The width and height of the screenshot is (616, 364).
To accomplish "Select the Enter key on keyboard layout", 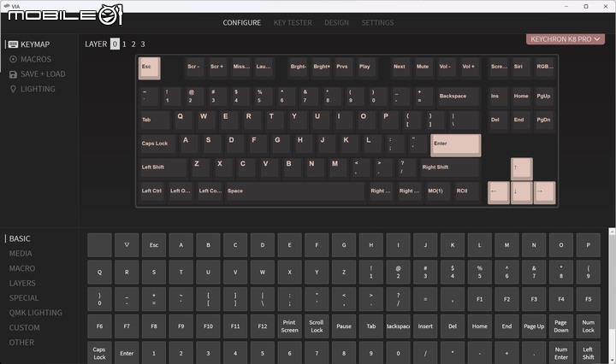I will [x=456, y=145].
